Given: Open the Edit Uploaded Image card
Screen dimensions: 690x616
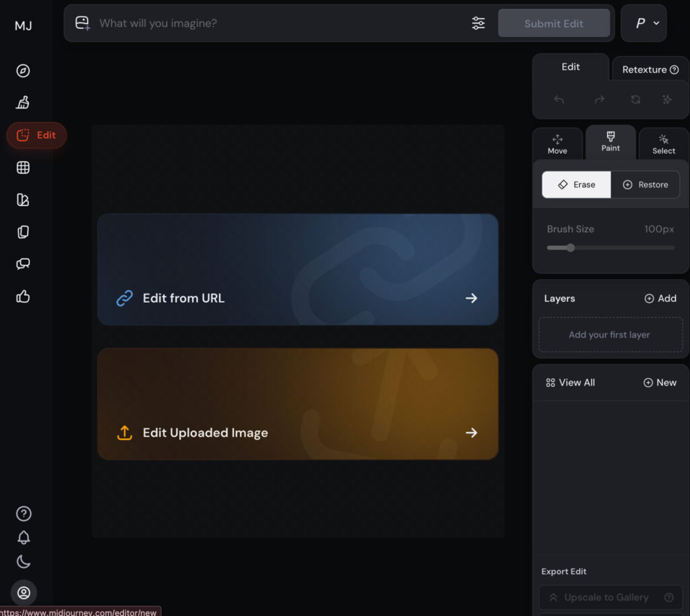Looking at the screenshot, I should pyautogui.click(x=298, y=404).
